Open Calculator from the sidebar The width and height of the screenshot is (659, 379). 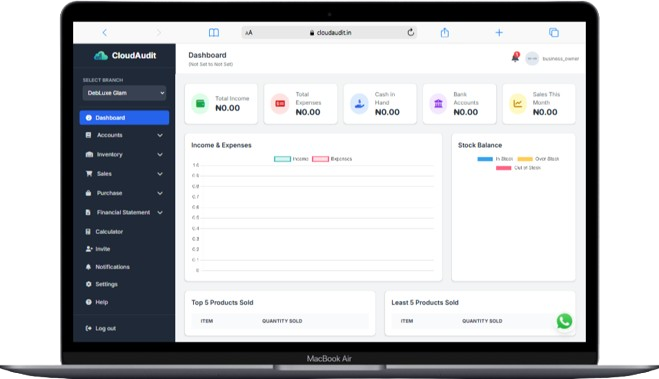(x=109, y=232)
